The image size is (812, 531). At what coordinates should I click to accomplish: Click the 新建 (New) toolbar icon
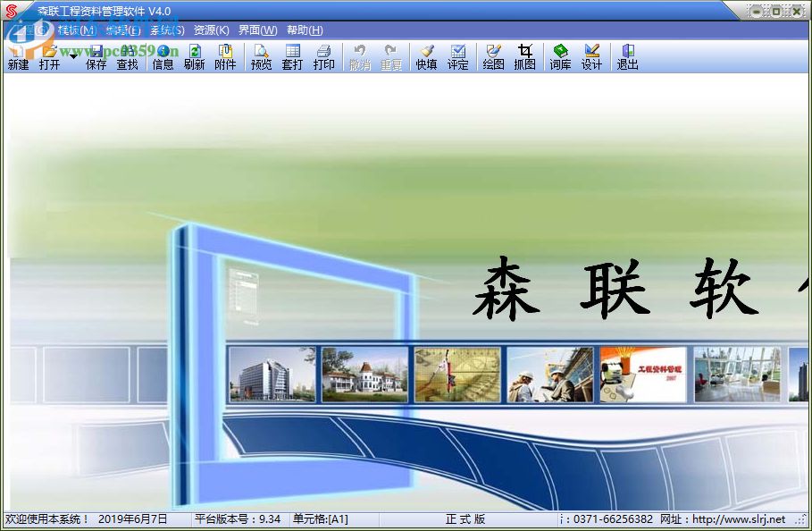click(x=18, y=57)
